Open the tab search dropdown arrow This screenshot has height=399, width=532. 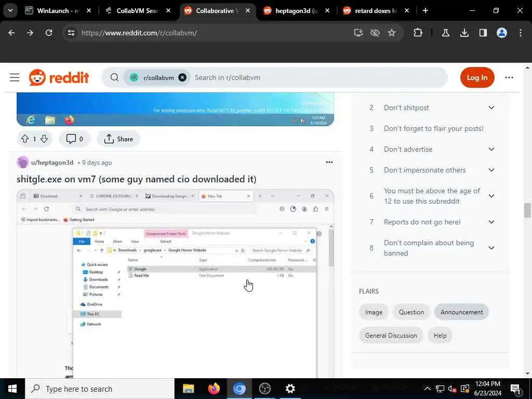click(10, 10)
